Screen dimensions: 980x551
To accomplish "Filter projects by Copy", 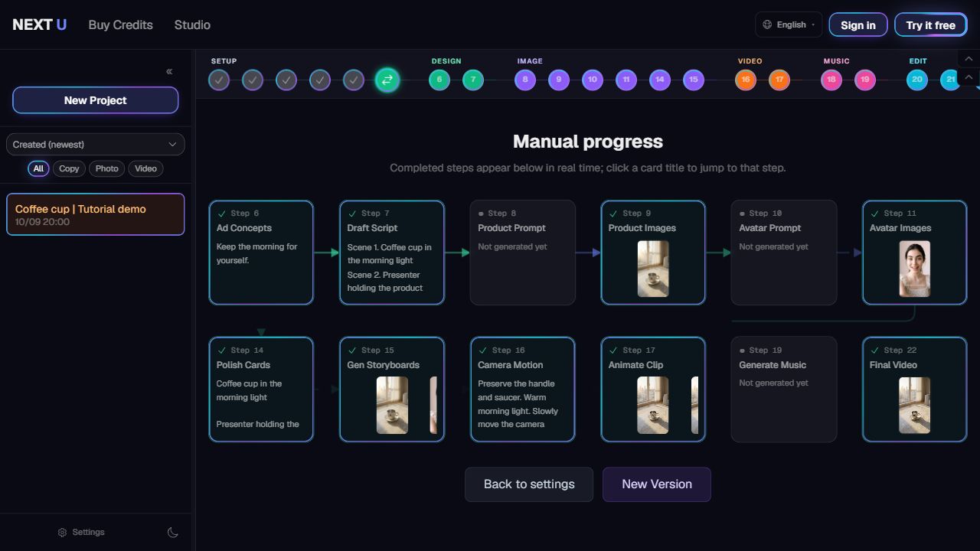I will 69,169.
